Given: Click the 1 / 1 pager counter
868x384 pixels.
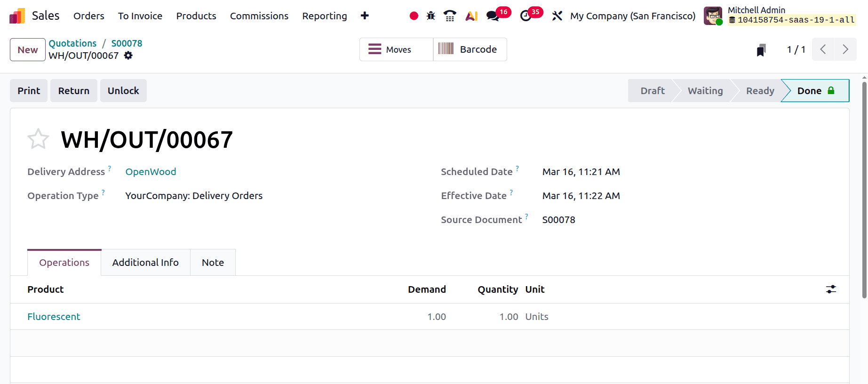Looking at the screenshot, I should (796, 49).
